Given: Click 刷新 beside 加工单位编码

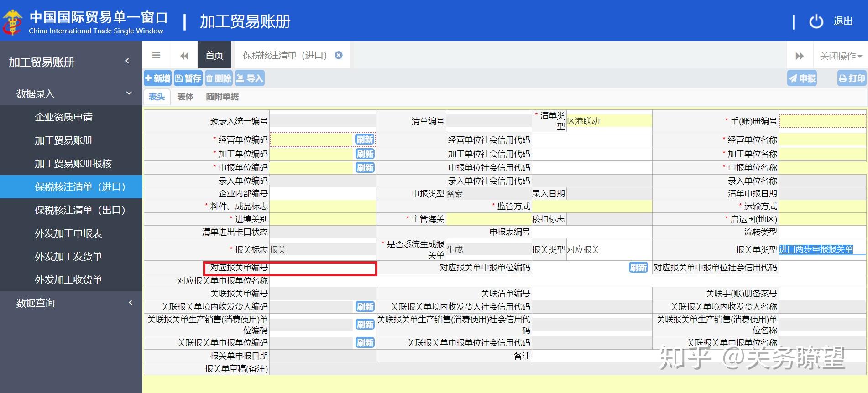Looking at the screenshot, I should (x=365, y=154).
